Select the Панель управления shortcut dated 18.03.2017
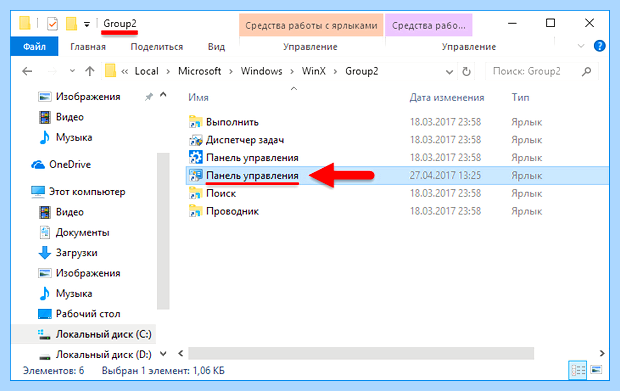 click(252, 158)
